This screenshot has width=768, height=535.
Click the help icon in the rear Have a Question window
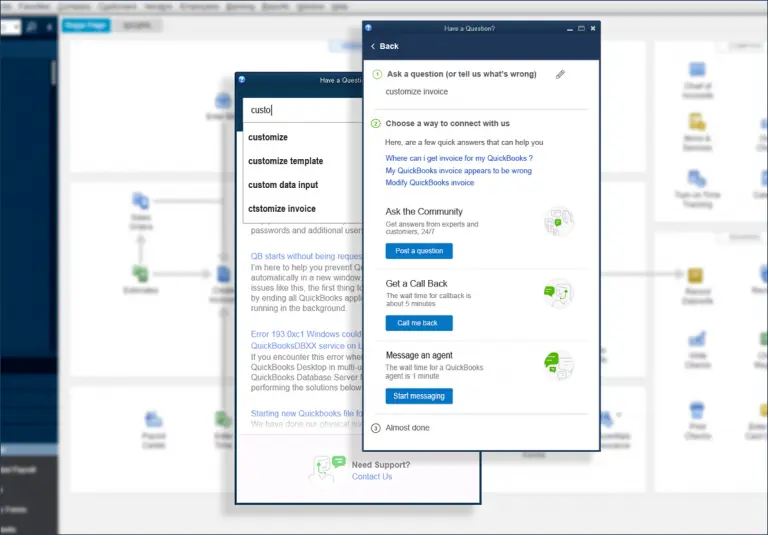(242, 79)
